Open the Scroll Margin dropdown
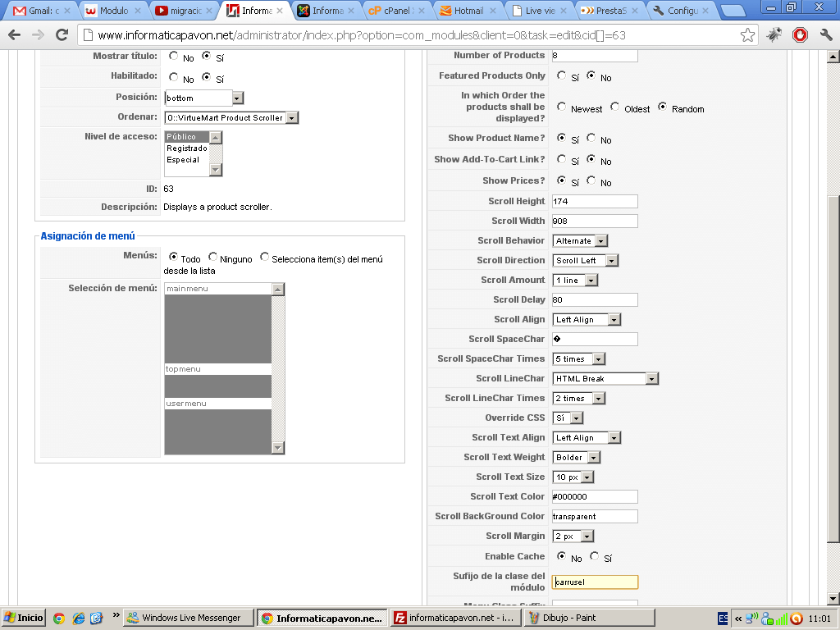The image size is (840, 630). 573,536
